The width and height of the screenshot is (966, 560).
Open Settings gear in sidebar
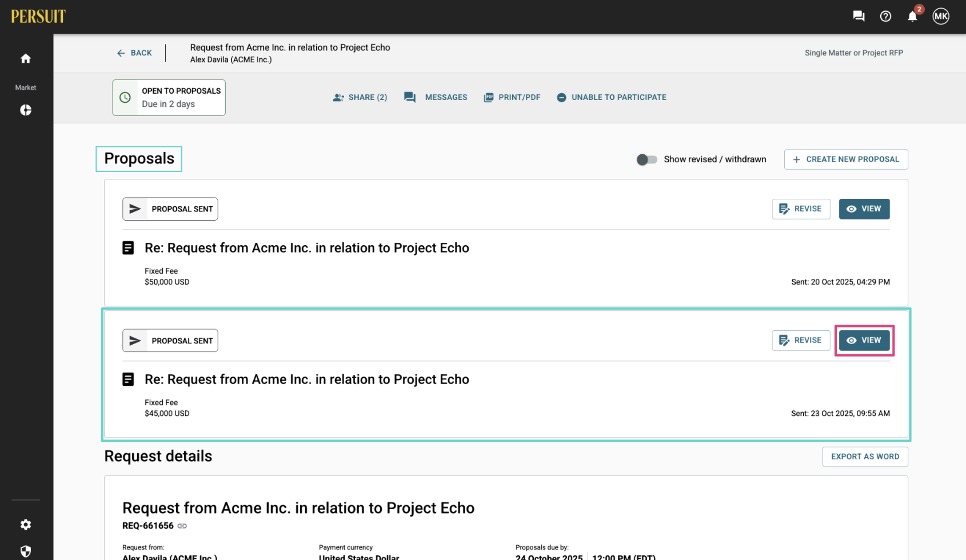(26, 525)
